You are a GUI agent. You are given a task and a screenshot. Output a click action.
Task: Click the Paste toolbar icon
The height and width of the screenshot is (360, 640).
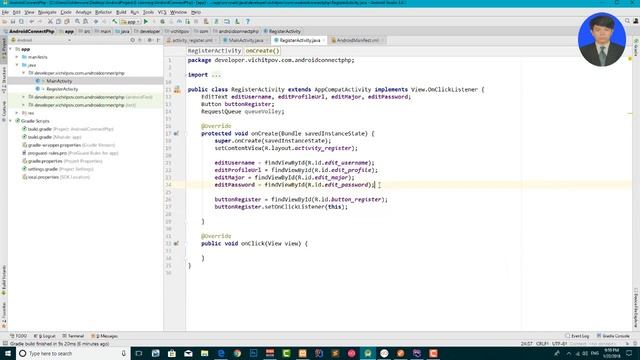tap(67, 22)
